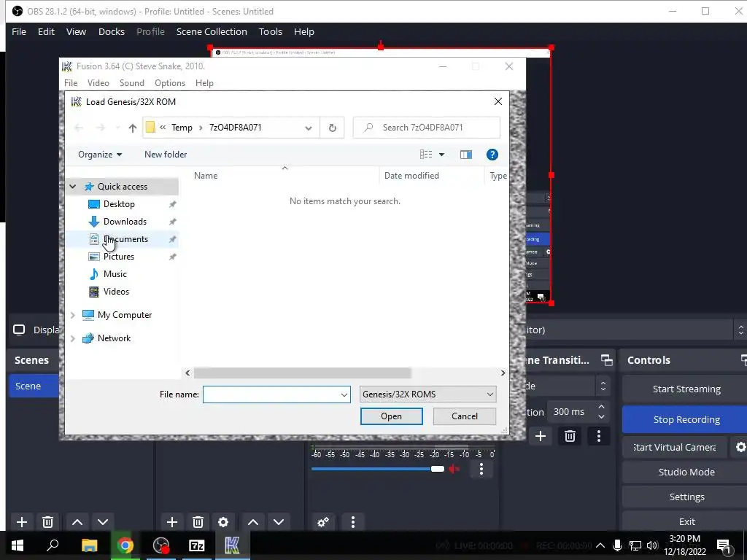The height and width of the screenshot is (560, 747).
Task: Open the Fusion Sound menu
Action: (x=132, y=83)
